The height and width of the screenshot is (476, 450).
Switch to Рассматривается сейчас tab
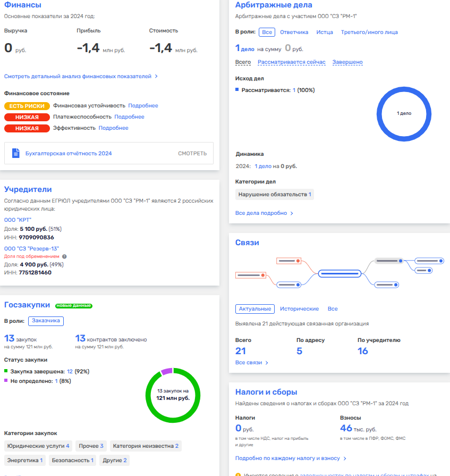click(292, 62)
